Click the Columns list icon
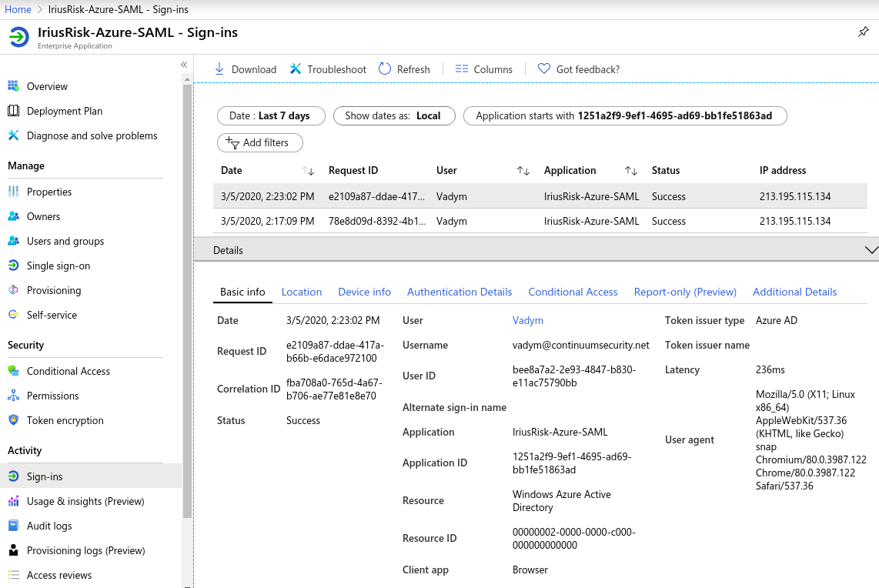 (461, 69)
